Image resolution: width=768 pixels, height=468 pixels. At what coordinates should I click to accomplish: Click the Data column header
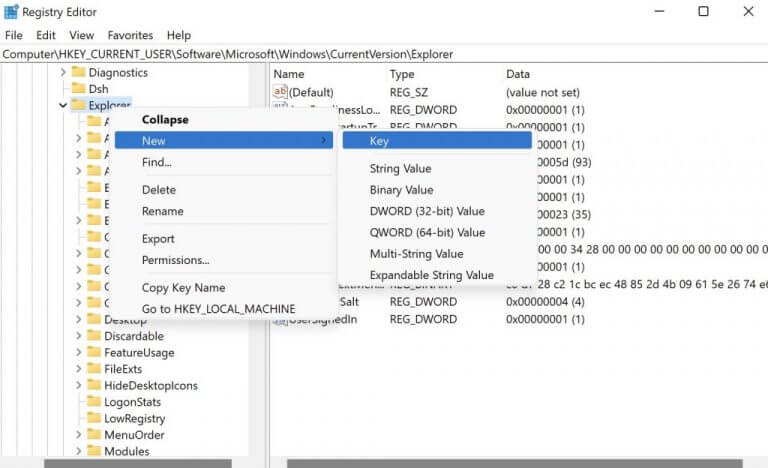(518, 74)
